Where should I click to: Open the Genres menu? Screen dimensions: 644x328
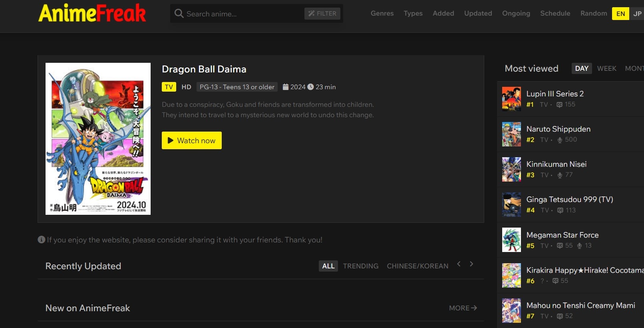(382, 13)
